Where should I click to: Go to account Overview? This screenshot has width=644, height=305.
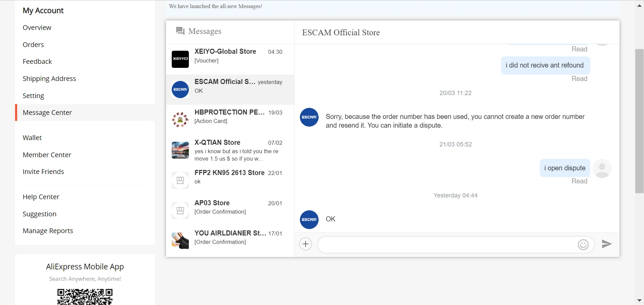point(37,28)
